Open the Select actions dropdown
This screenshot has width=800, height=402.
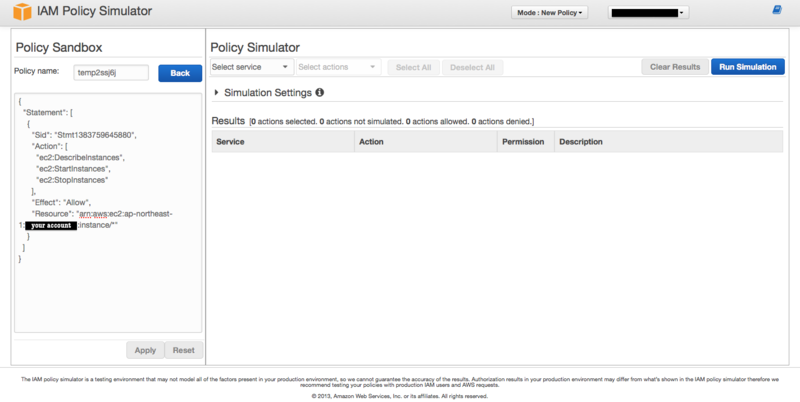(x=338, y=67)
